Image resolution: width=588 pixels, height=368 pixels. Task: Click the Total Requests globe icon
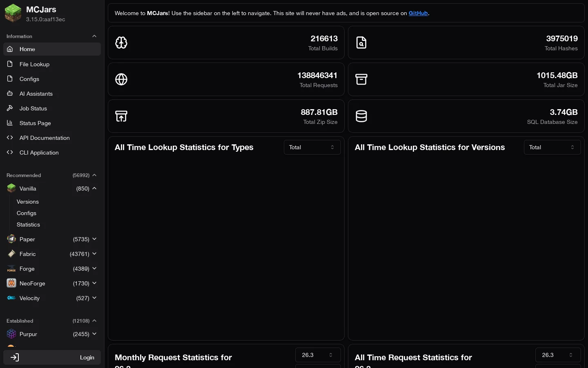pos(121,79)
